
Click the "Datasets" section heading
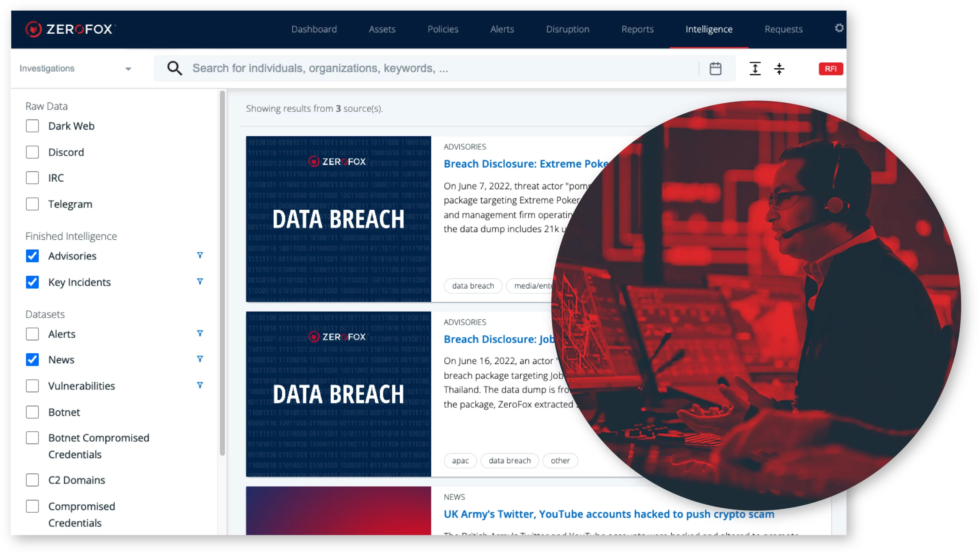click(45, 314)
